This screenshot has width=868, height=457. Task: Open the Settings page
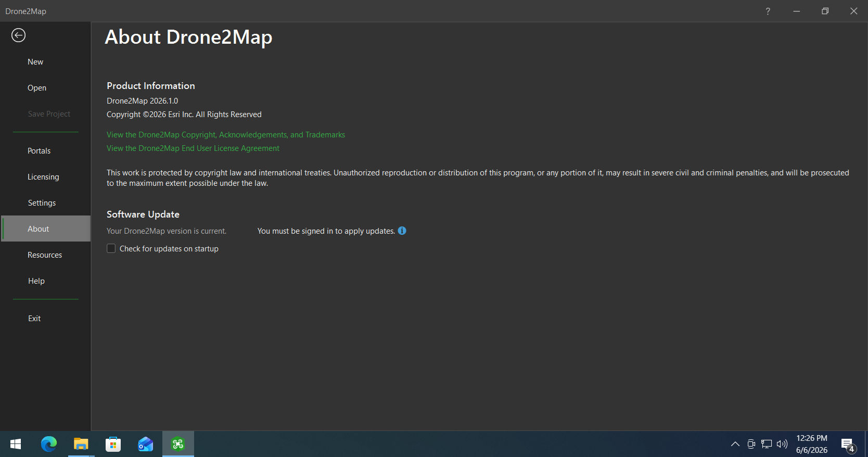[42, 203]
